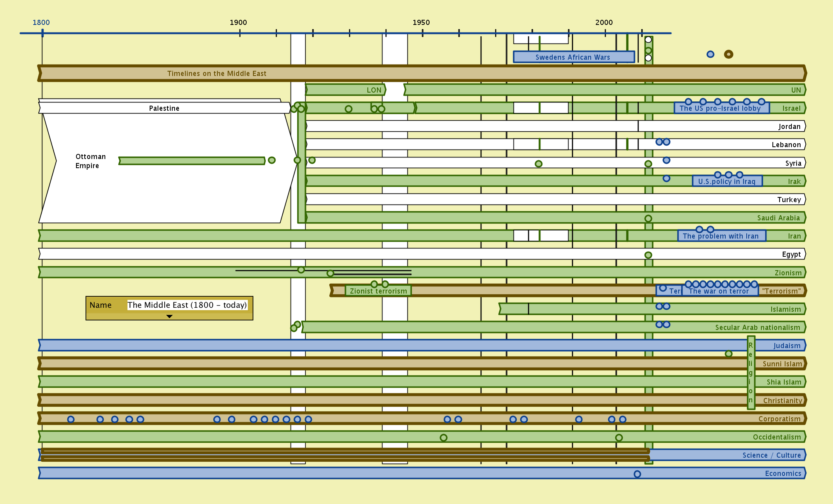
Task: Click the blue event dot on Economics row
Action: [x=637, y=474]
